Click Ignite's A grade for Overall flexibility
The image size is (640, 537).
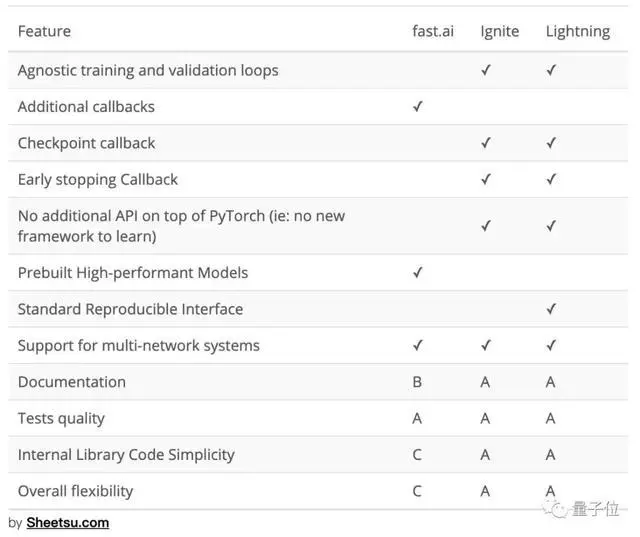[485, 491]
